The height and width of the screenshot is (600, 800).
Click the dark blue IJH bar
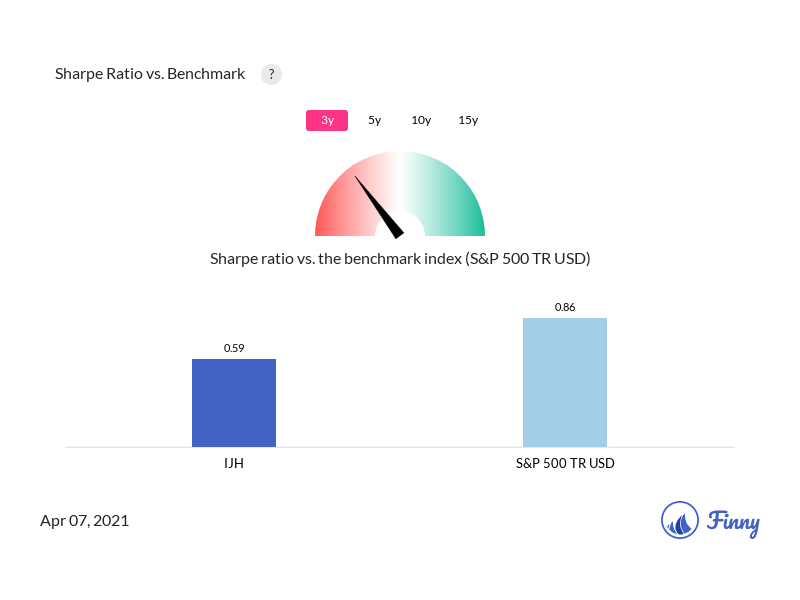coord(234,403)
